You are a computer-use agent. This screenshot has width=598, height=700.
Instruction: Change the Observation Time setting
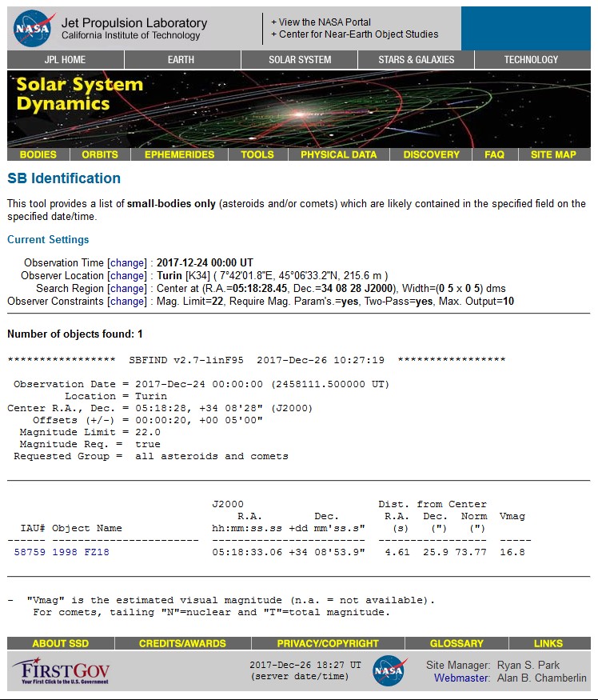point(128,263)
